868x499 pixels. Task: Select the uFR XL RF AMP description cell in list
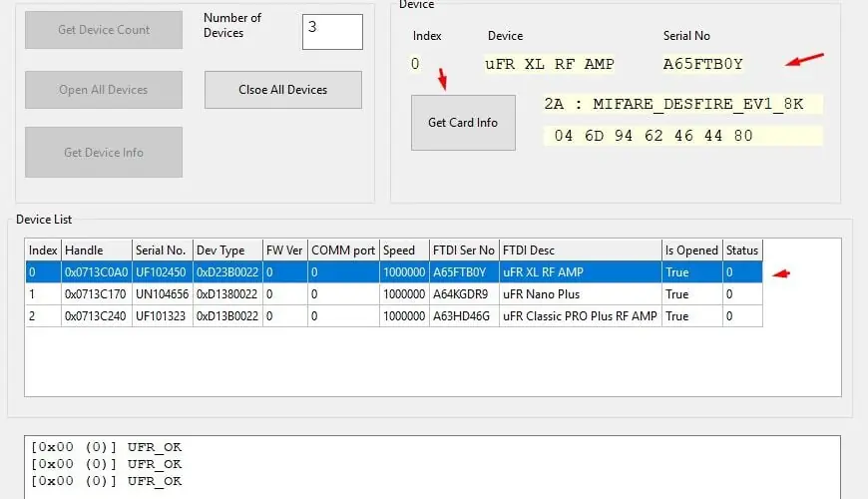[580, 272]
